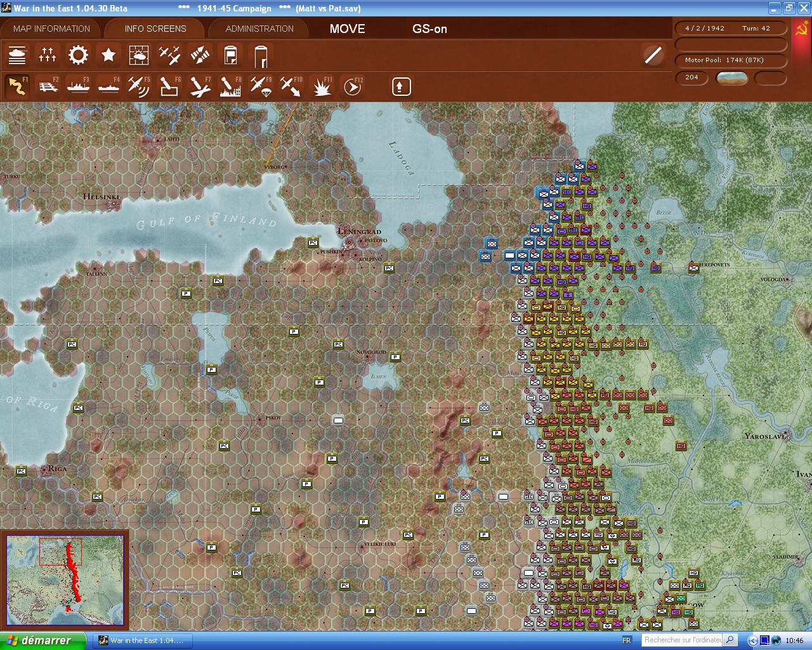Click the MOVE mode label
812x650 pixels.
[347, 29]
